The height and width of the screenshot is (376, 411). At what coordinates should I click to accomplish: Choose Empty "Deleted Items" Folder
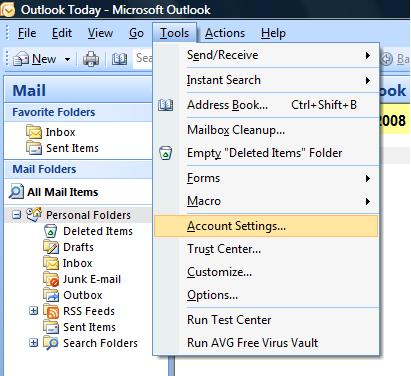[x=266, y=153]
